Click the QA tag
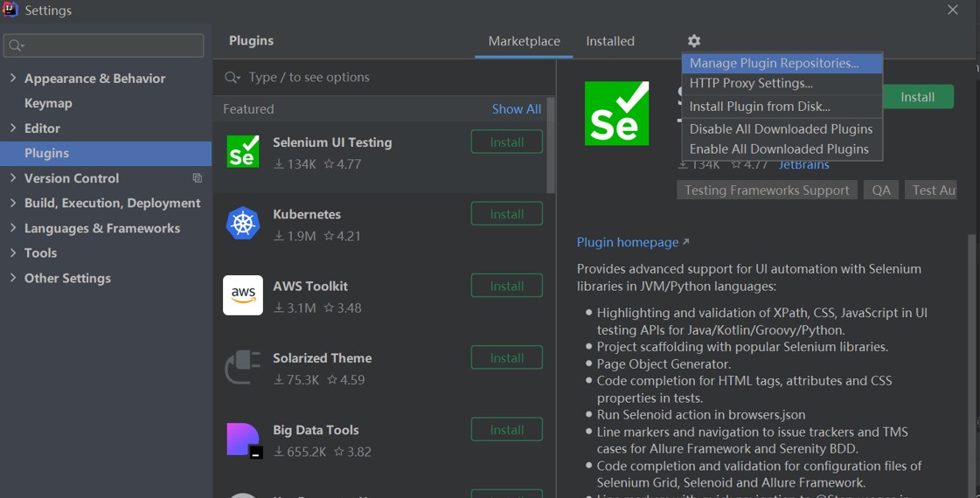The height and width of the screenshot is (498, 980). click(881, 190)
